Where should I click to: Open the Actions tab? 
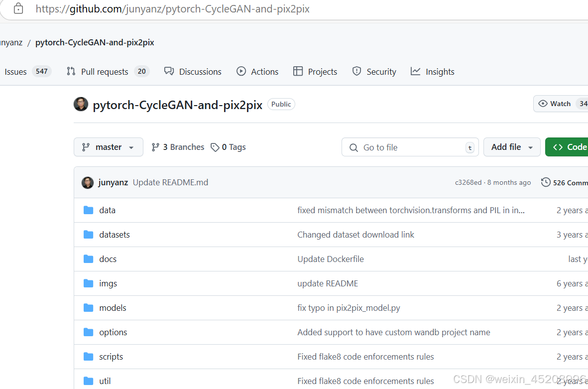click(x=257, y=71)
